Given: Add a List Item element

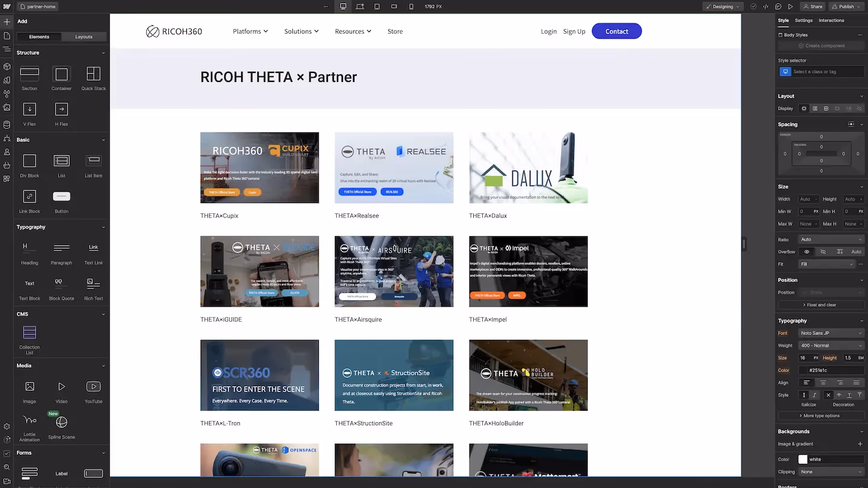Looking at the screenshot, I should (93, 165).
